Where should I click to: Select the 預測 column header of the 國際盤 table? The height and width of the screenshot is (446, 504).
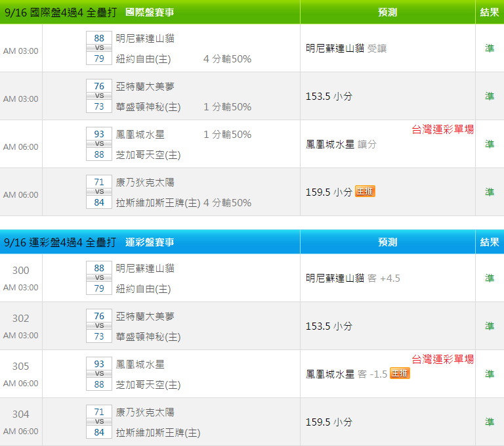tap(387, 12)
